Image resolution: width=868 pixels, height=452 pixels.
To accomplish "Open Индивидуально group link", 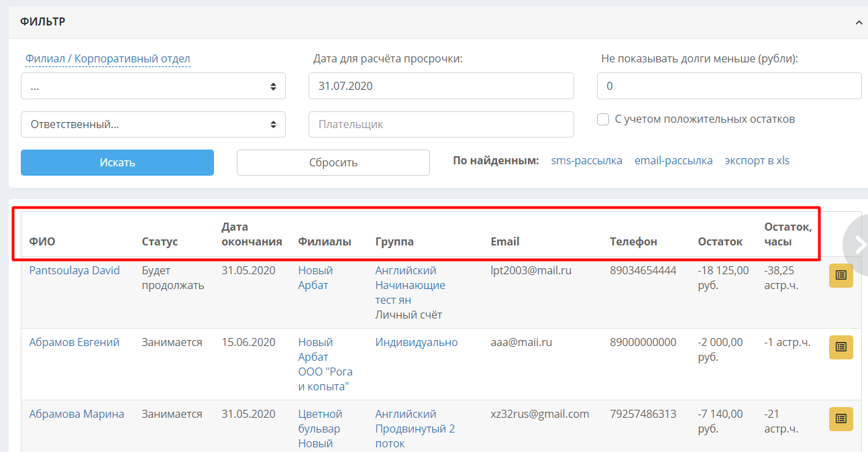I will (417, 342).
